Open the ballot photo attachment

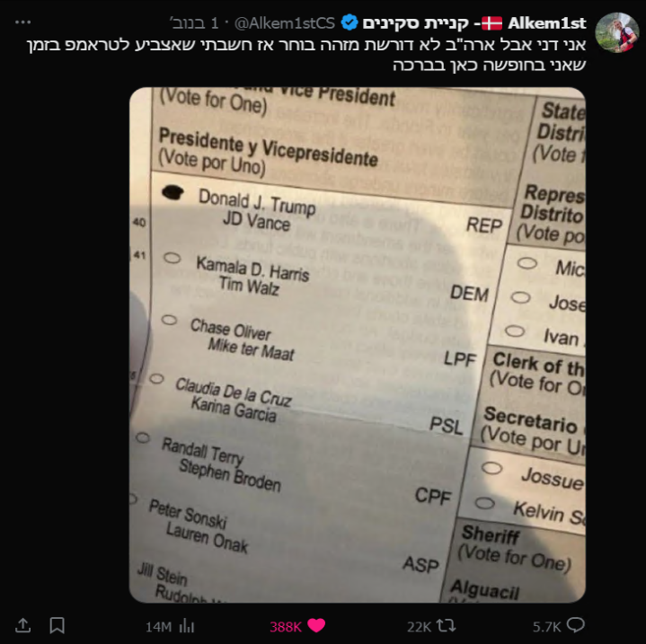(358, 345)
